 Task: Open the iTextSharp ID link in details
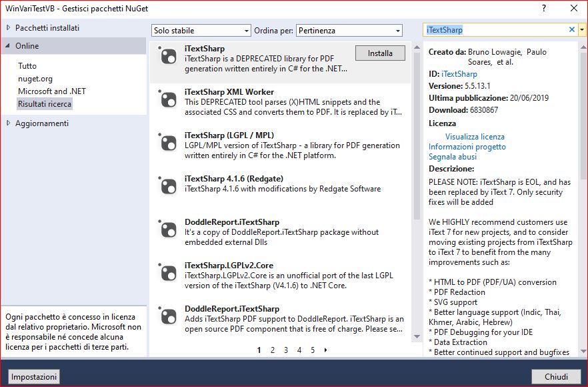pos(459,74)
